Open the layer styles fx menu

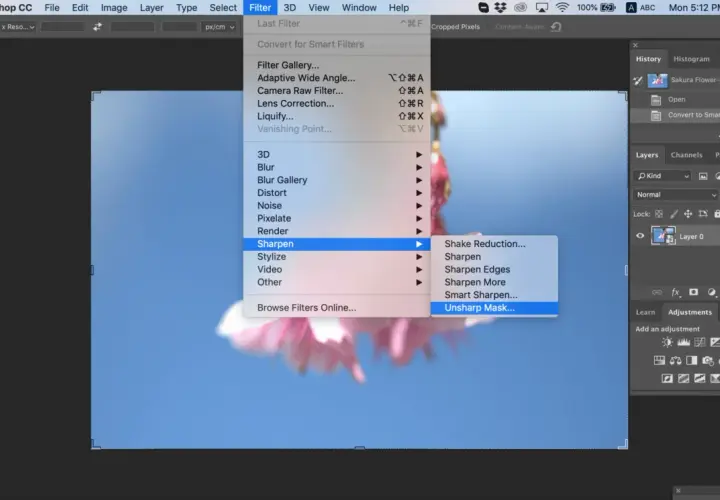click(x=676, y=292)
